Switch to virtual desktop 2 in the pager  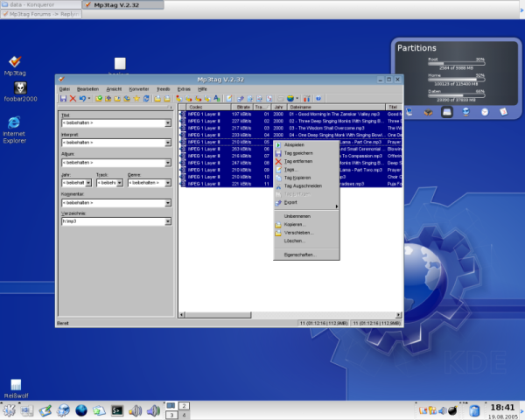click(x=184, y=406)
